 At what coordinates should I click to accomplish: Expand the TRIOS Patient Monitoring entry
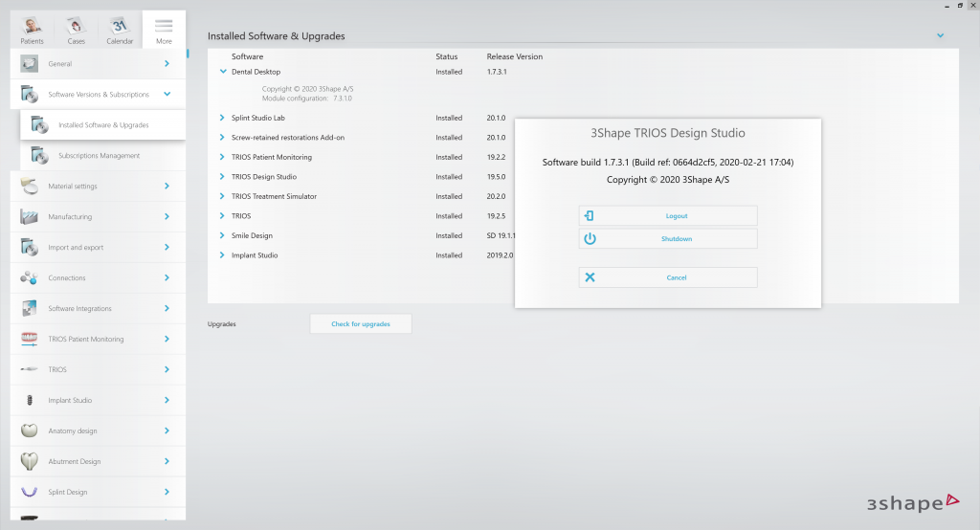223,157
